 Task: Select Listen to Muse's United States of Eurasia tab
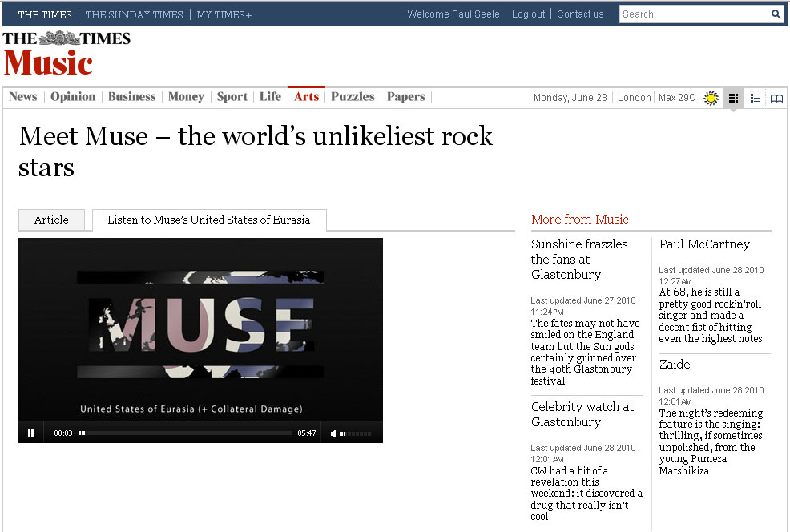coord(209,220)
